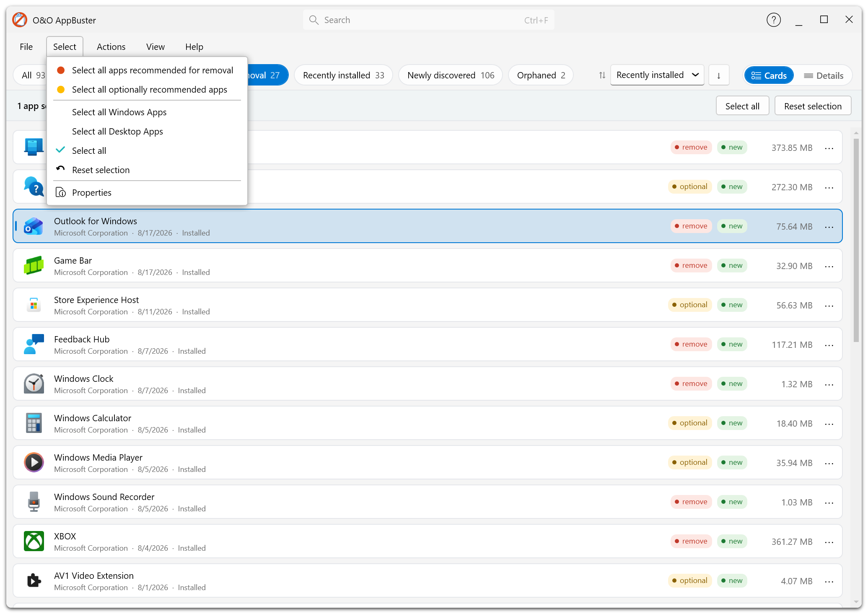Image resolution: width=868 pixels, height=614 pixels.
Task: Open more options for Windows Sound Recorder
Action: 829,503
